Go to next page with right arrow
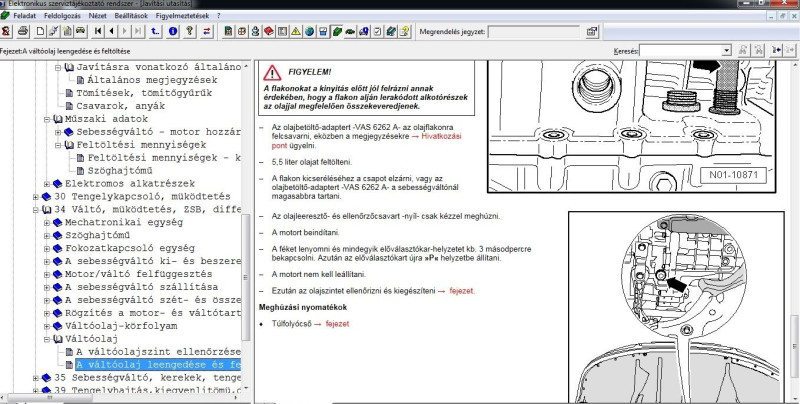 125,32
